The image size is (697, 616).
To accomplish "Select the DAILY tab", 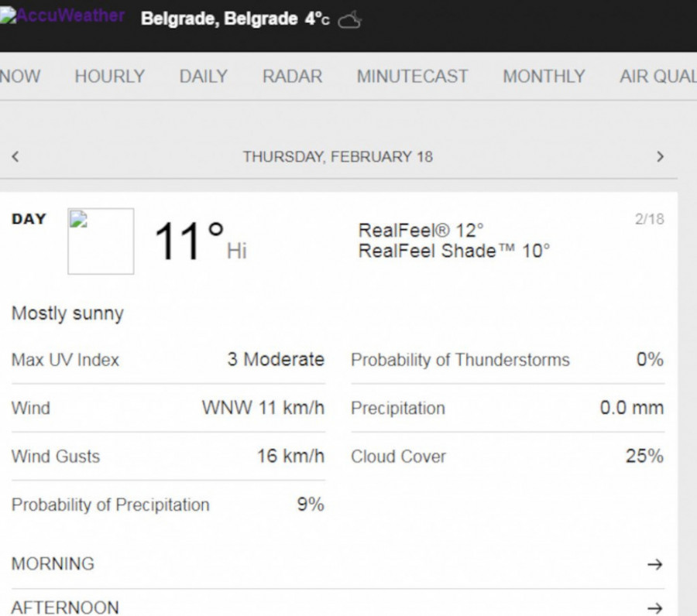I will [x=203, y=77].
